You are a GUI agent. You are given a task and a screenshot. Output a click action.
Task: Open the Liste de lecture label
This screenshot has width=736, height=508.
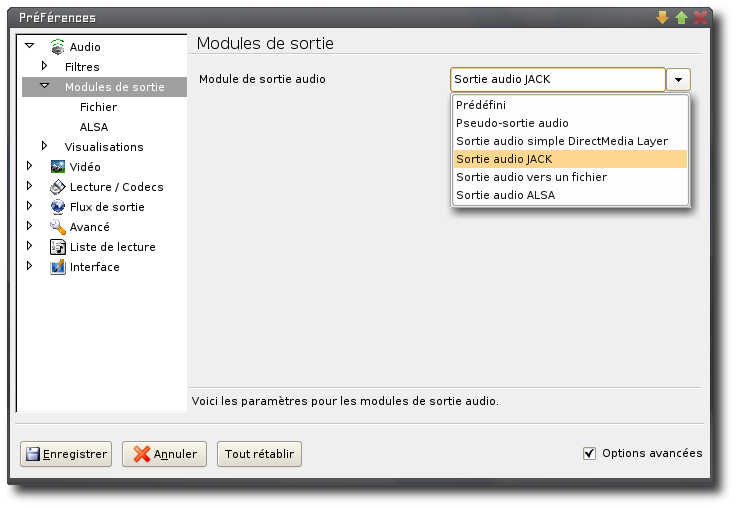pyautogui.click(x=113, y=247)
